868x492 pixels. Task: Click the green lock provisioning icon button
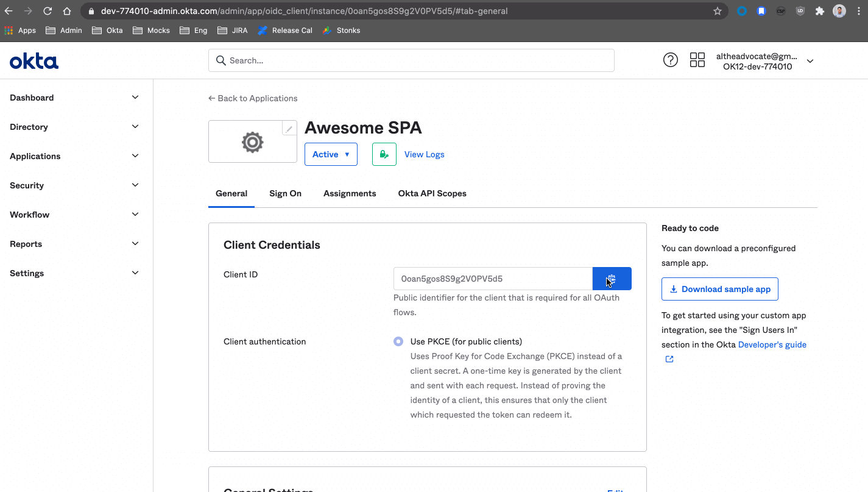point(384,154)
